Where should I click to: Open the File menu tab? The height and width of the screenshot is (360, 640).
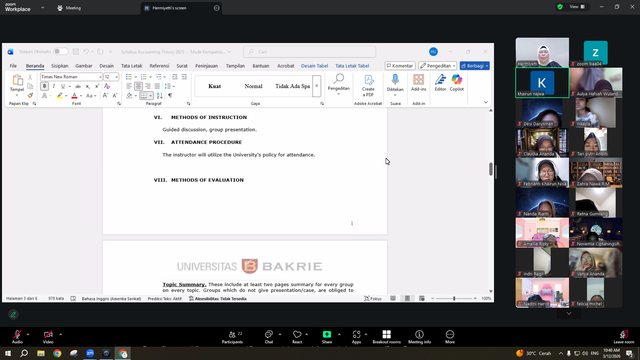click(13, 66)
